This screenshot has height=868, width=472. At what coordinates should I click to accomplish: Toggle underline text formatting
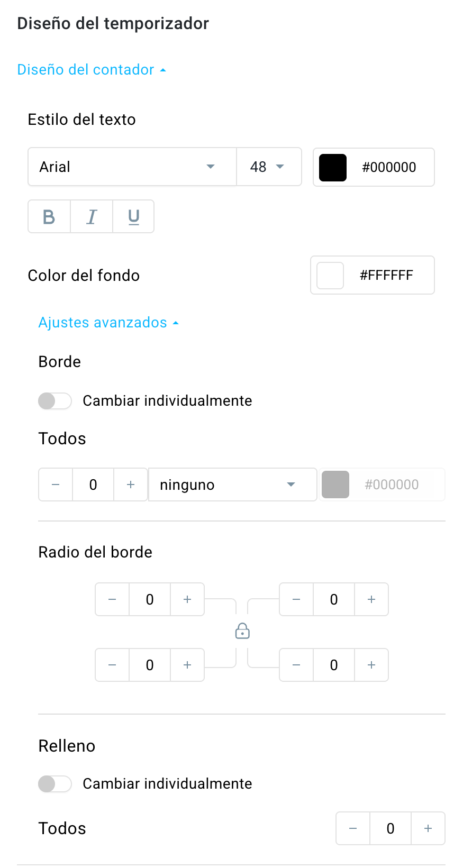(134, 217)
